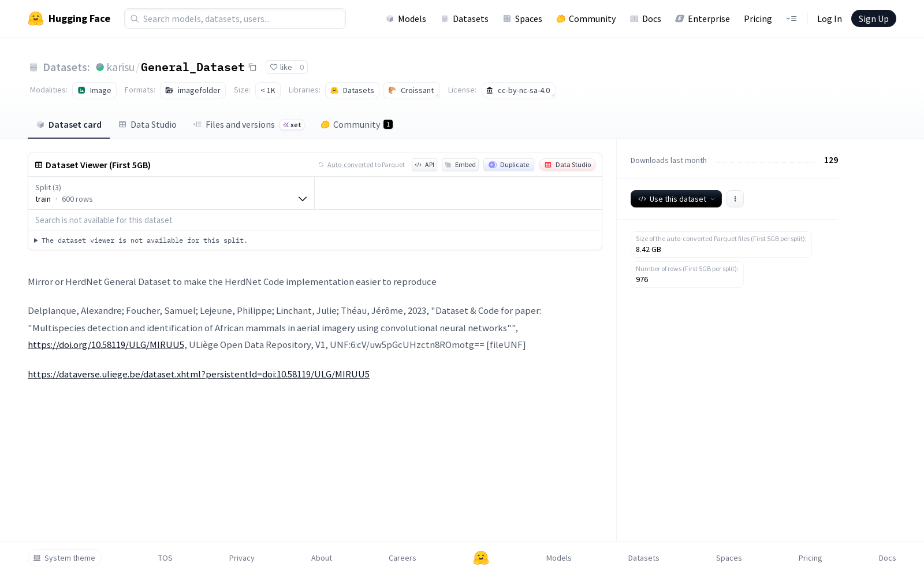
Task: Focus the search models, datasets, users field
Action: [235, 18]
